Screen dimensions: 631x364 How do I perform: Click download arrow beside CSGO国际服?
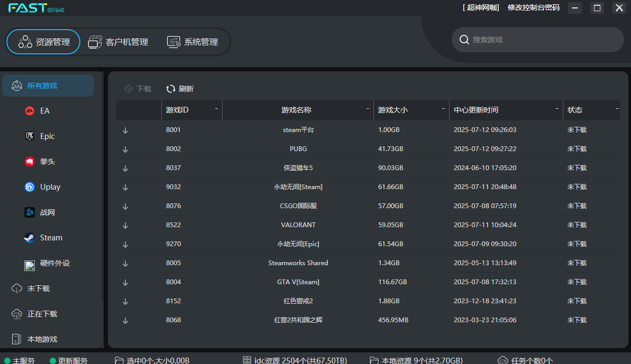pyautogui.click(x=125, y=207)
